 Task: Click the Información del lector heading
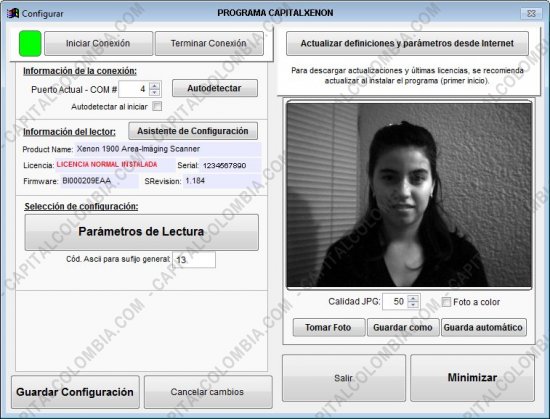69,132
